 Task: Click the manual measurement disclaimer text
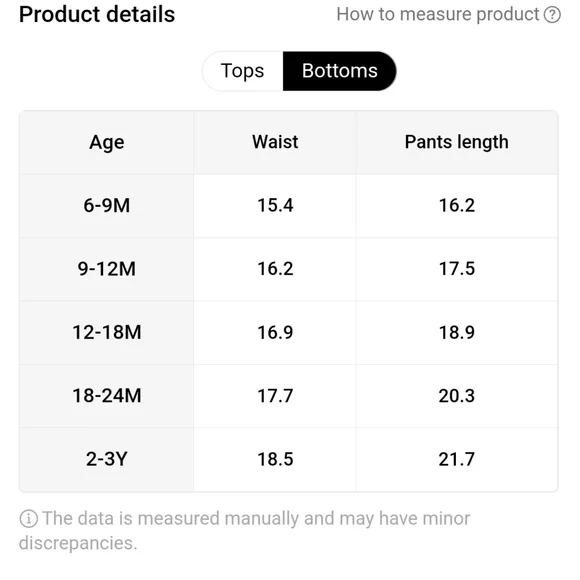coord(245,531)
